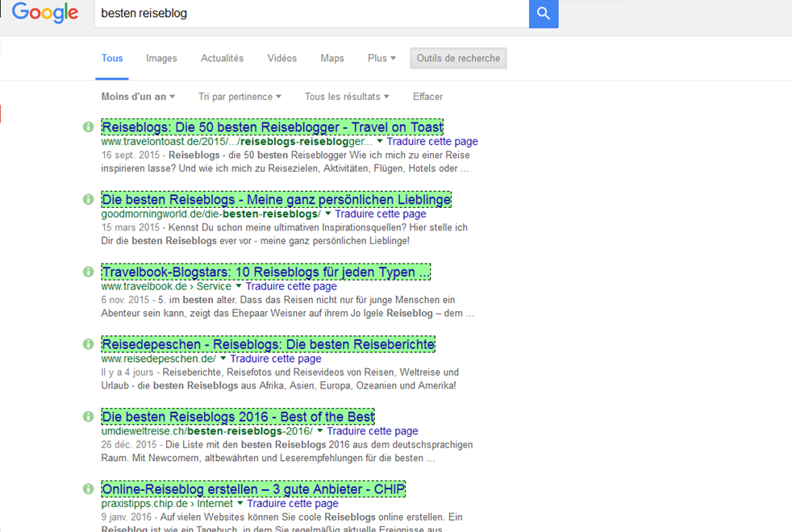The image size is (792, 532).
Task: Click Traduire cette page for travelontoast result
Action: pyautogui.click(x=432, y=141)
